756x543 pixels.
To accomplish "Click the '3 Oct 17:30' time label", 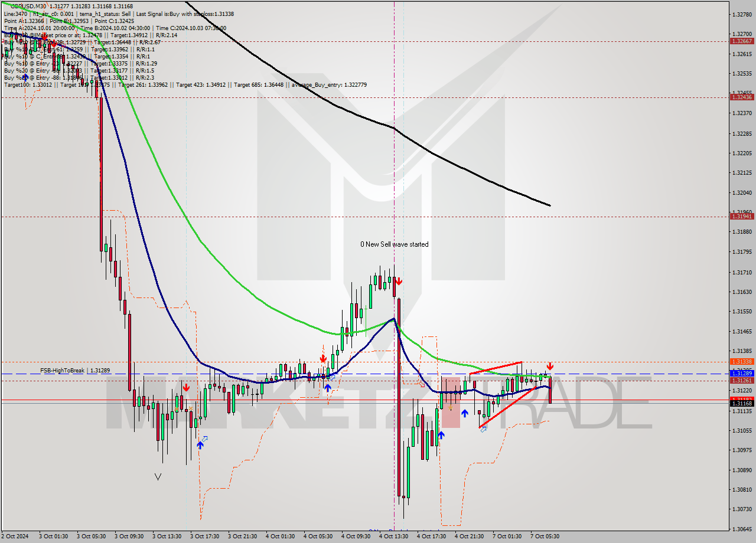I will 205,537.
